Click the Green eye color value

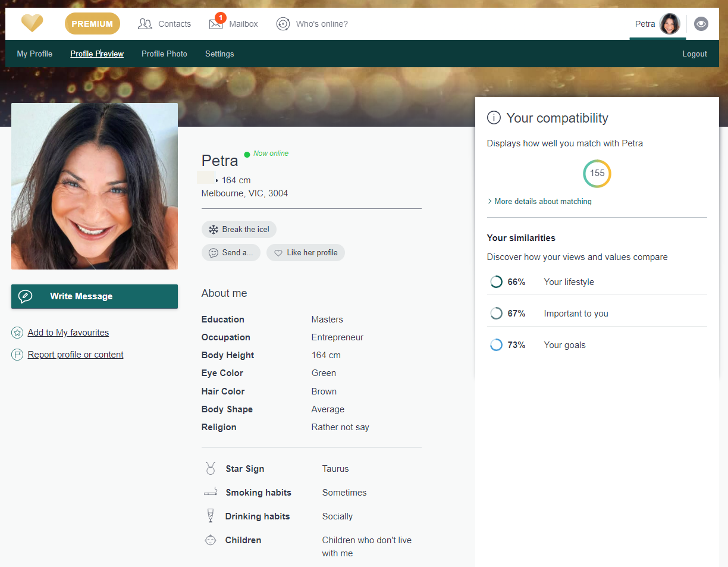pyautogui.click(x=324, y=373)
